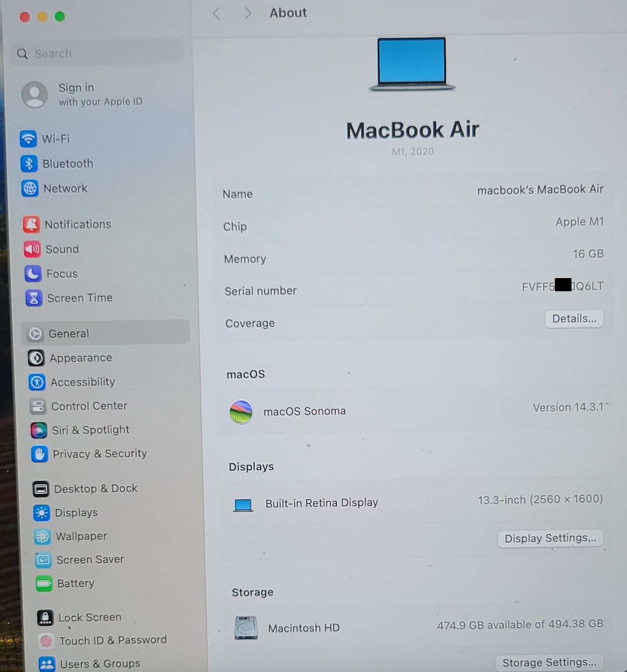The image size is (627, 672).
Task: Click the serial number value
Action: [x=563, y=286]
